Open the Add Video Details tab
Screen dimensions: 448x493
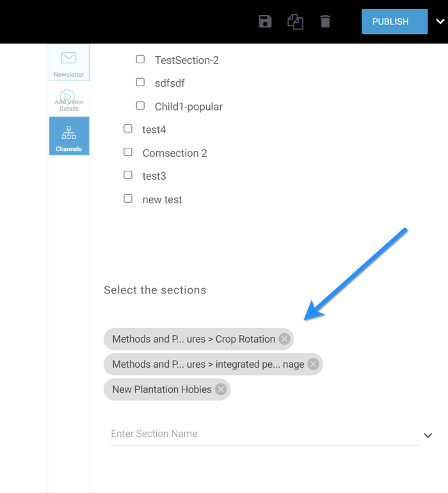point(68,99)
